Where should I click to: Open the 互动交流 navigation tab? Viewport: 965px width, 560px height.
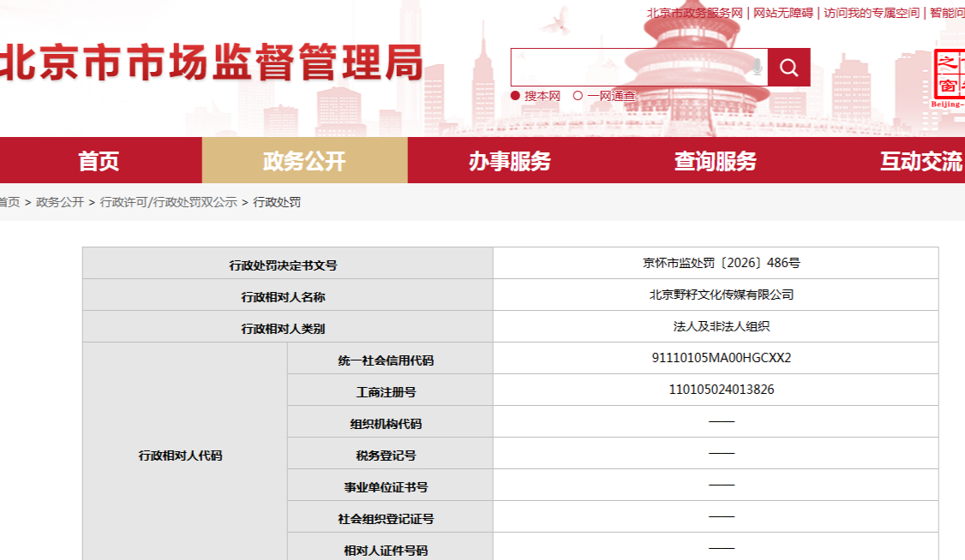tap(920, 160)
